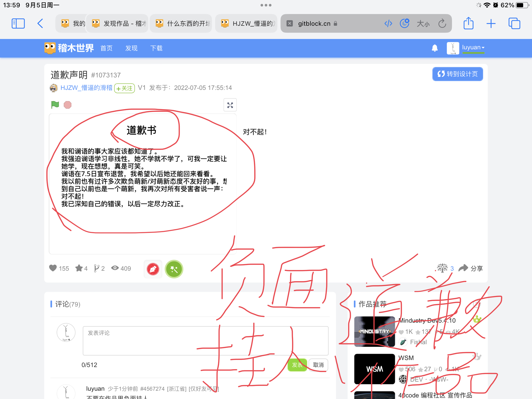The height and width of the screenshot is (399, 532).
Task: Reload the gitblock.cn page
Action: pyautogui.click(x=442, y=24)
